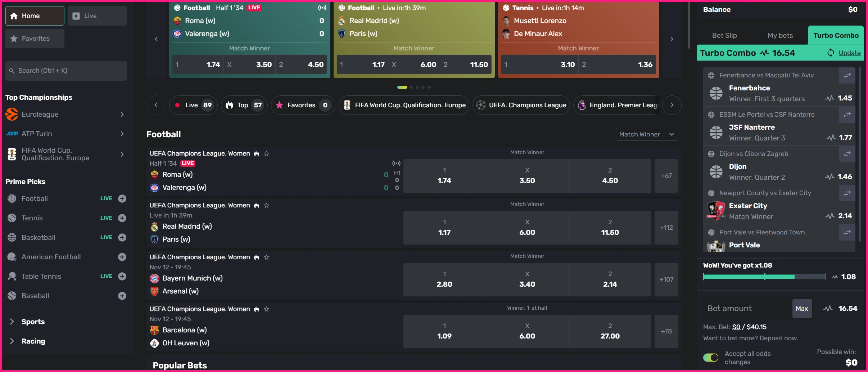
Task: Pick draw at 6.00 for Barcelona match
Action: coord(527,331)
